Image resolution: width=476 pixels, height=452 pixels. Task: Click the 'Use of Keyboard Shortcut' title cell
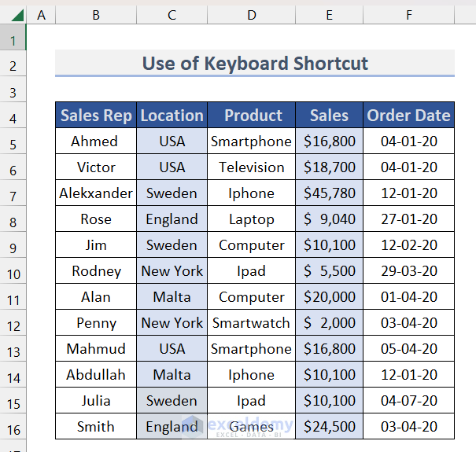(x=255, y=64)
